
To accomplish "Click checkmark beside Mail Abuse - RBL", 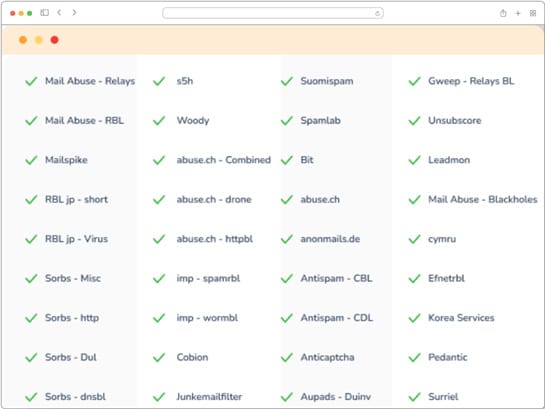I will (x=31, y=121).
